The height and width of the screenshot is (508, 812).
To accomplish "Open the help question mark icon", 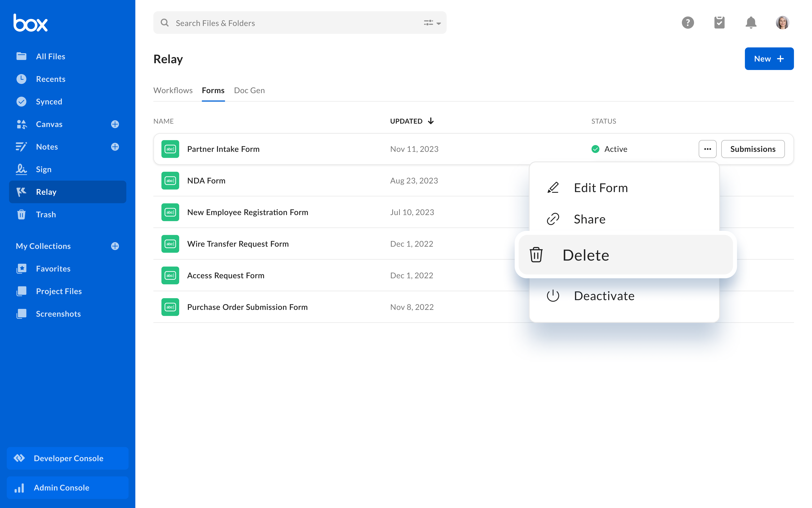I will click(x=688, y=23).
